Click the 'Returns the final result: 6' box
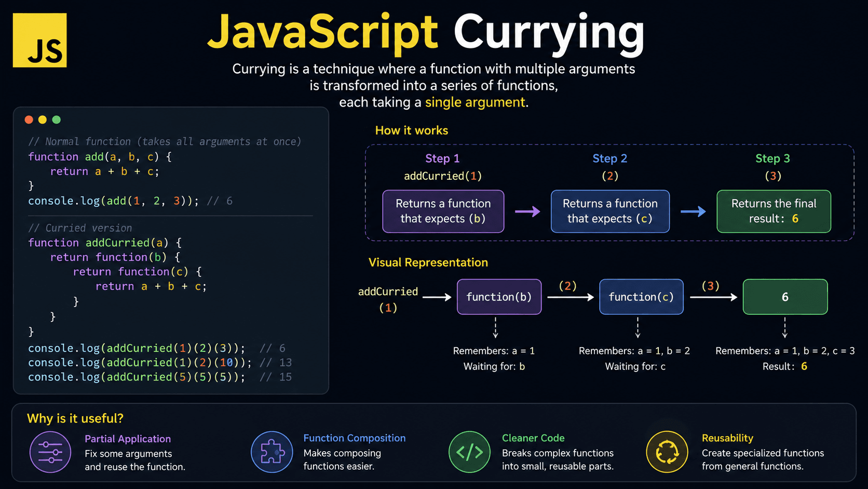Screen dimensions: 868x489 774,211
